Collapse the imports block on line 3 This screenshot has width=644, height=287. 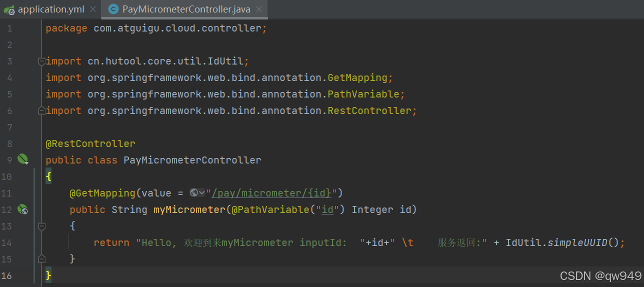coord(41,61)
